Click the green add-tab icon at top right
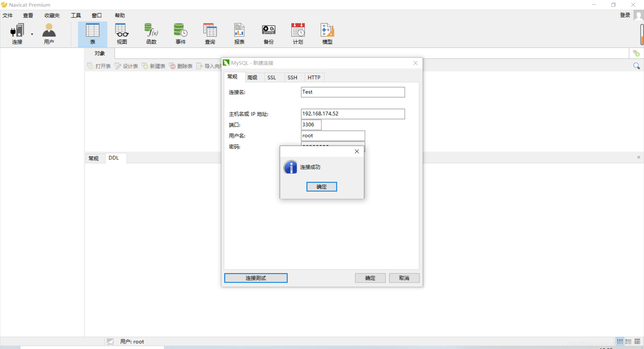644x349 pixels. point(636,53)
